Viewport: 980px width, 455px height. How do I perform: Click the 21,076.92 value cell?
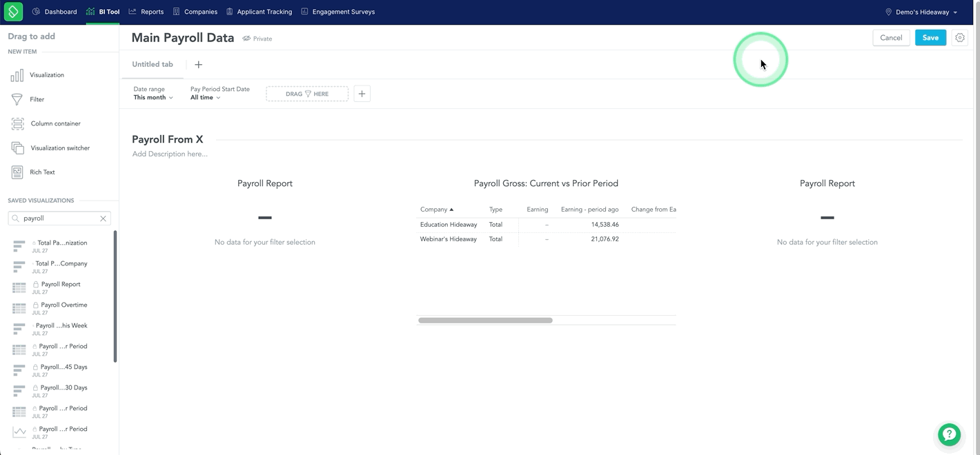(x=605, y=239)
